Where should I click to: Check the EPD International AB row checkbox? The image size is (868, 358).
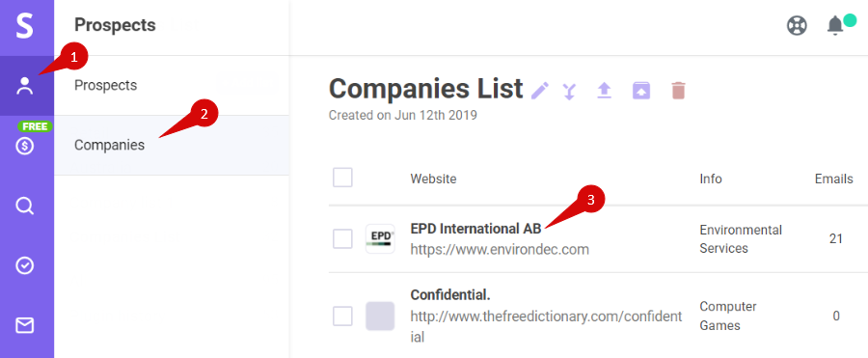click(342, 239)
